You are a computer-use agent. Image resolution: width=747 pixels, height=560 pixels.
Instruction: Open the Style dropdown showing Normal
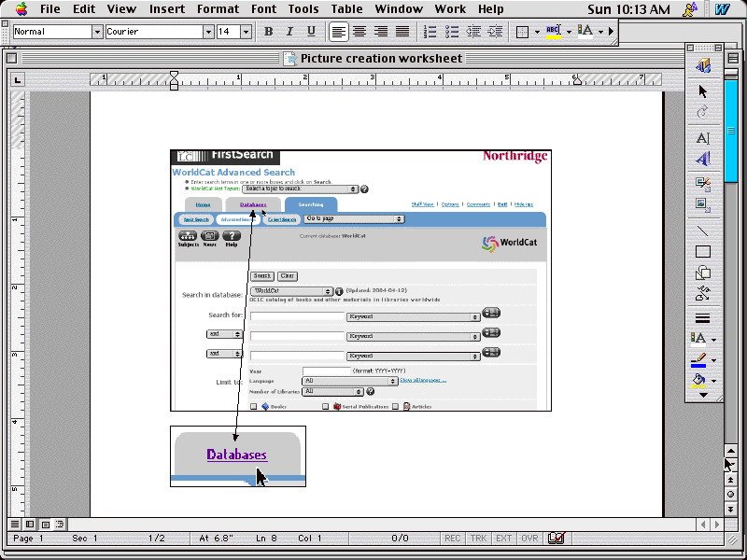pyautogui.click(x=97, y=32)
